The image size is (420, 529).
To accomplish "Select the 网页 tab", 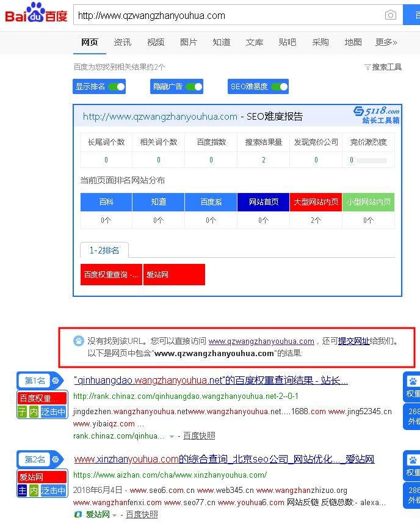I will pos(90,42).
